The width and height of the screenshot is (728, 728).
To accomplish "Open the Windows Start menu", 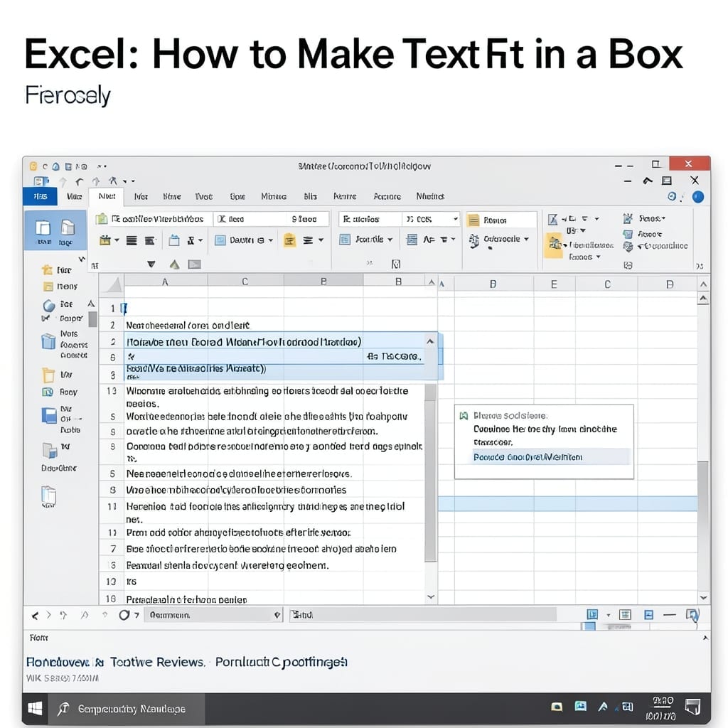I will pos(35,709).
